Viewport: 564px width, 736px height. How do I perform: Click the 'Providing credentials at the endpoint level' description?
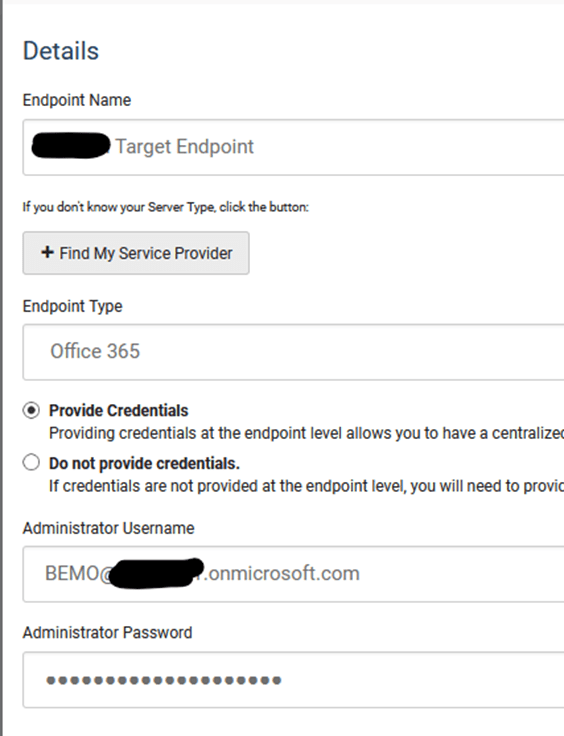click(x=306, y=433)
